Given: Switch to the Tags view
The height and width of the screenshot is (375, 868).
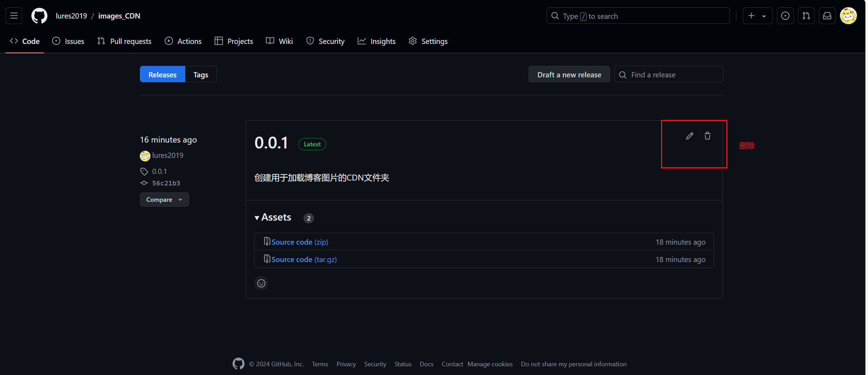Looking at the screenshot, I should [x=201, y=74].
